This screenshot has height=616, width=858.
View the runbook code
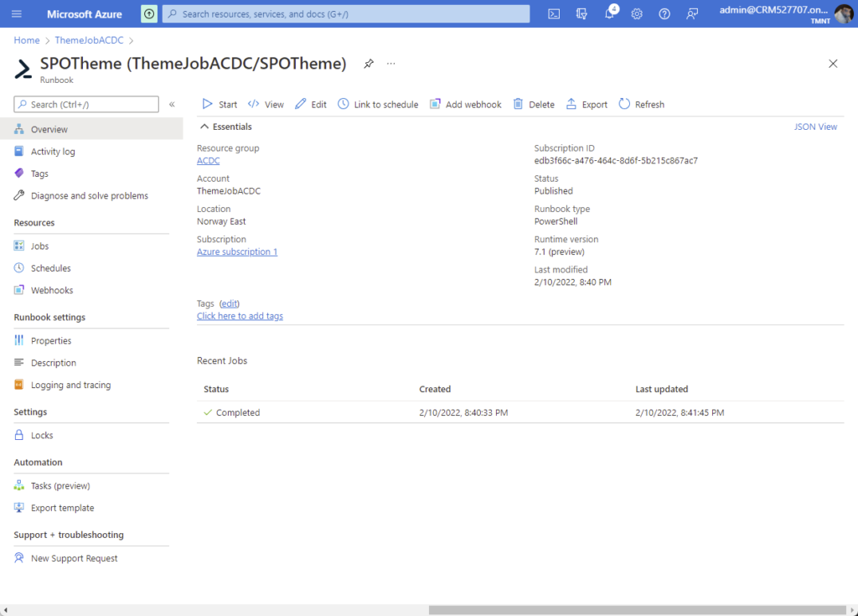266,104
